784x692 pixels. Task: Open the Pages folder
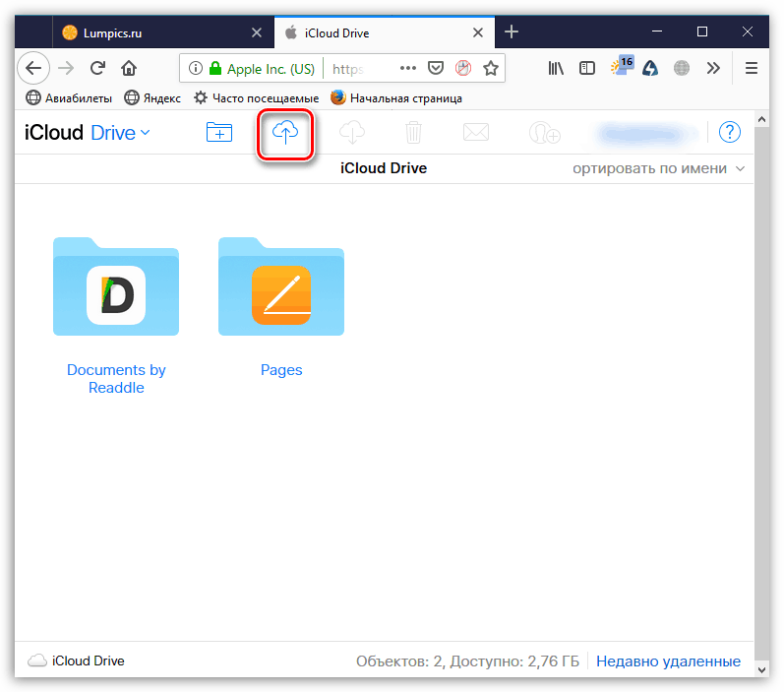tap(281, 307)
